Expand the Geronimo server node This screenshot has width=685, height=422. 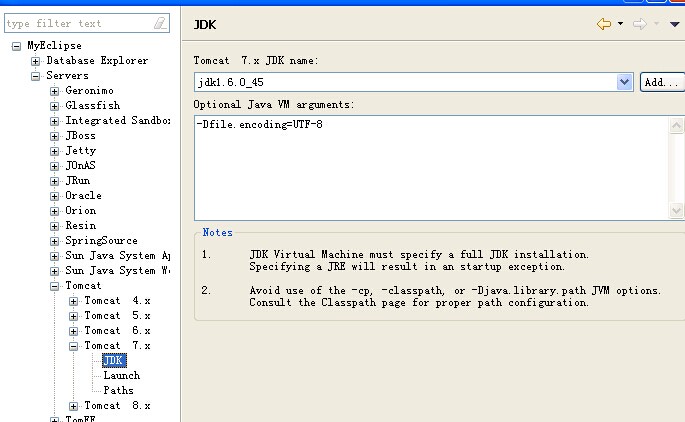[54, 91]
